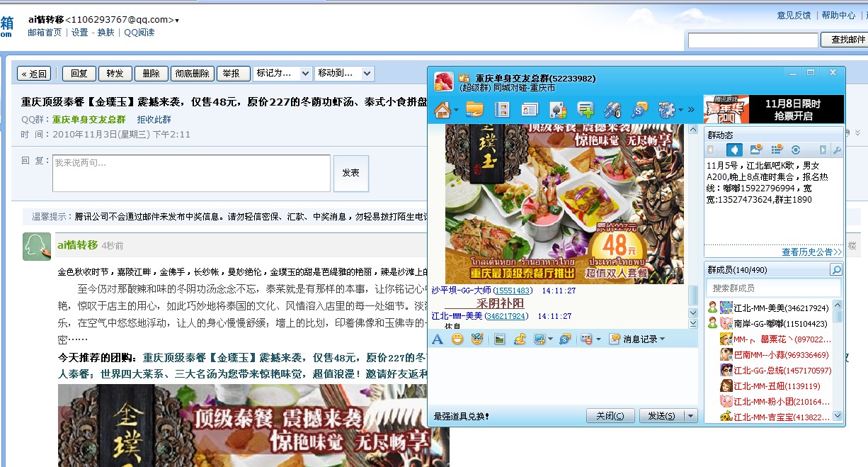Open the group card games icon

pyautogui.click(x=557, y=110)
